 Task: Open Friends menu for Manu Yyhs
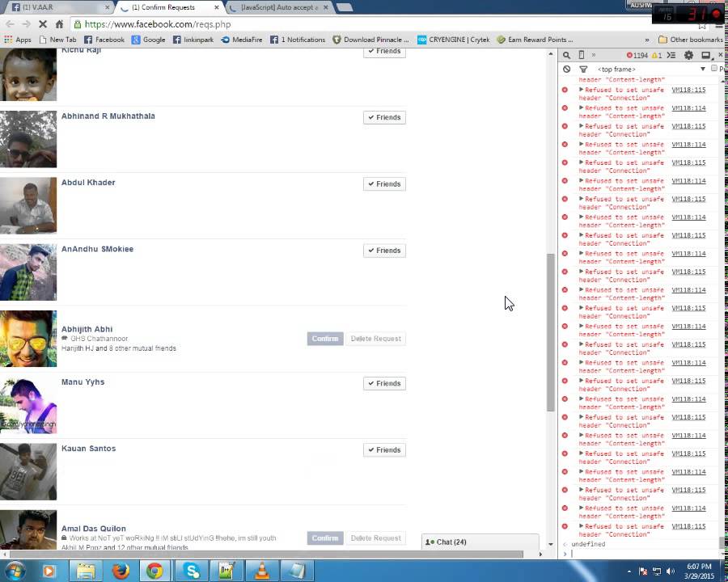[384, 383]
